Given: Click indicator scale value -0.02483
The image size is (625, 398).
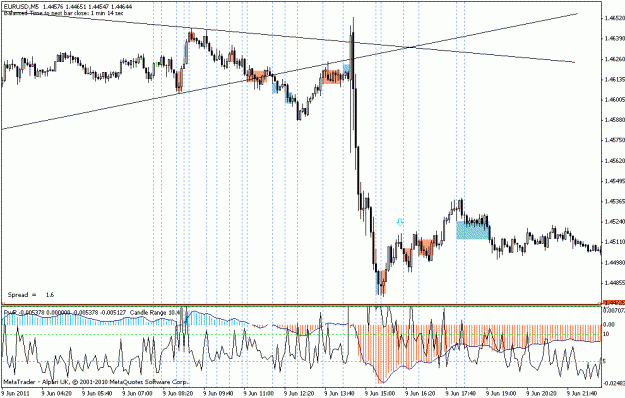Looking at the screenshot, I should point(614,383).
